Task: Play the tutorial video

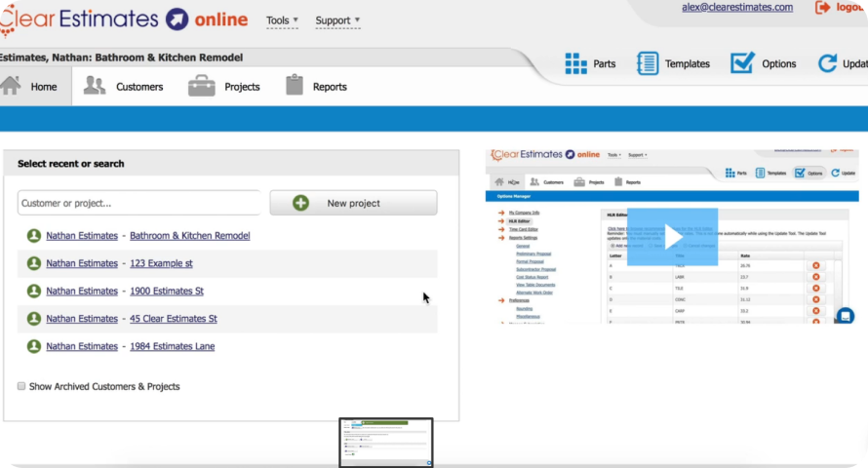Action: [672, 237]
